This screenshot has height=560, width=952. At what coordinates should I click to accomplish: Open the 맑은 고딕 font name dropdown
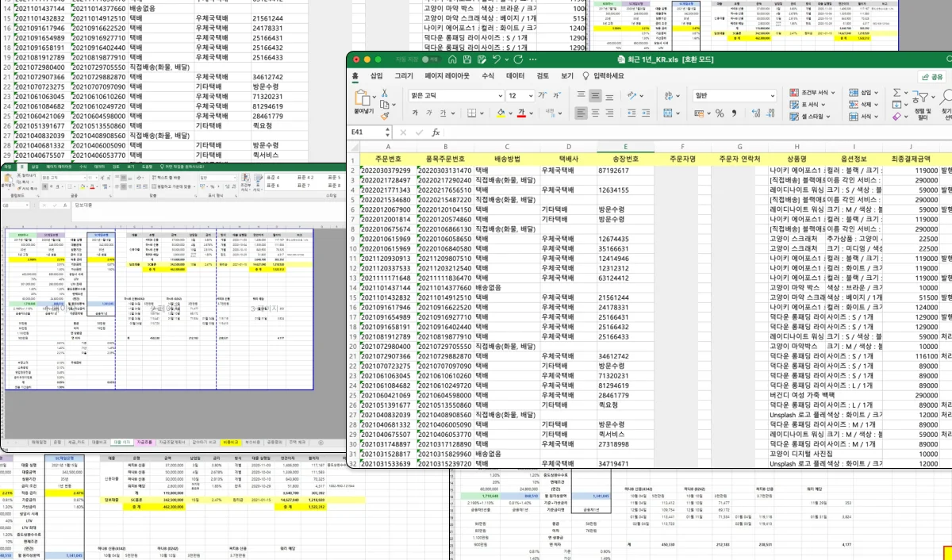click(x=456, y=95)
